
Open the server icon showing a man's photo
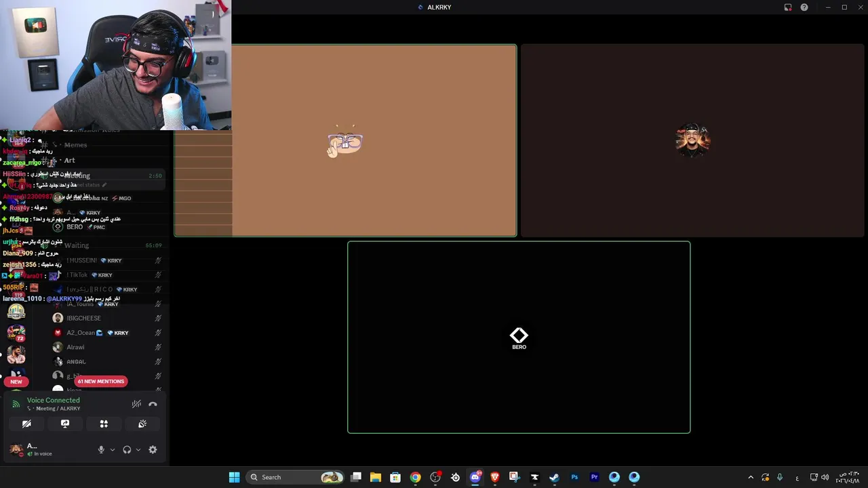point(16,354)
